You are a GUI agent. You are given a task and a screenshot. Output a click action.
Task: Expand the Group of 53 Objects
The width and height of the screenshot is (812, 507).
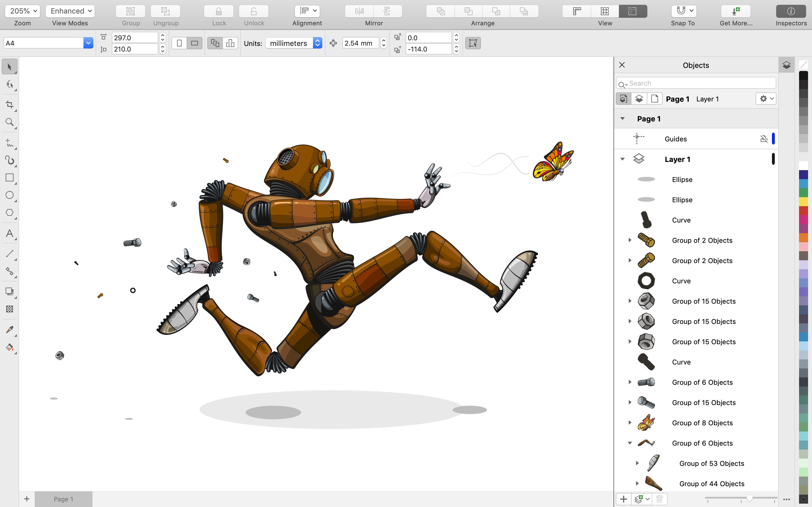pos(637,463)
